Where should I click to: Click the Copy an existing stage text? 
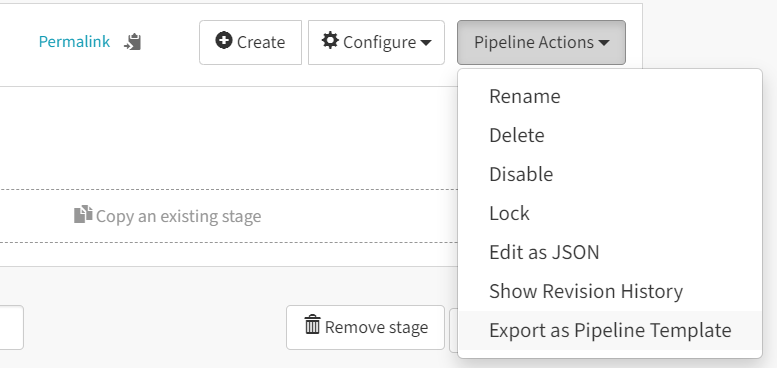click(178, 216)
